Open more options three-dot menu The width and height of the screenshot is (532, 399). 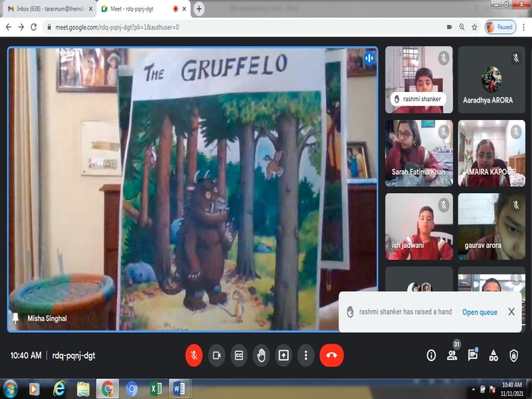306,355
